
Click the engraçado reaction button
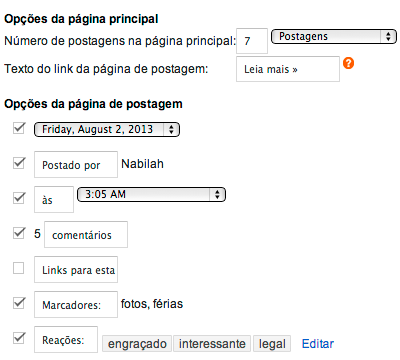[x=137, y=344]
